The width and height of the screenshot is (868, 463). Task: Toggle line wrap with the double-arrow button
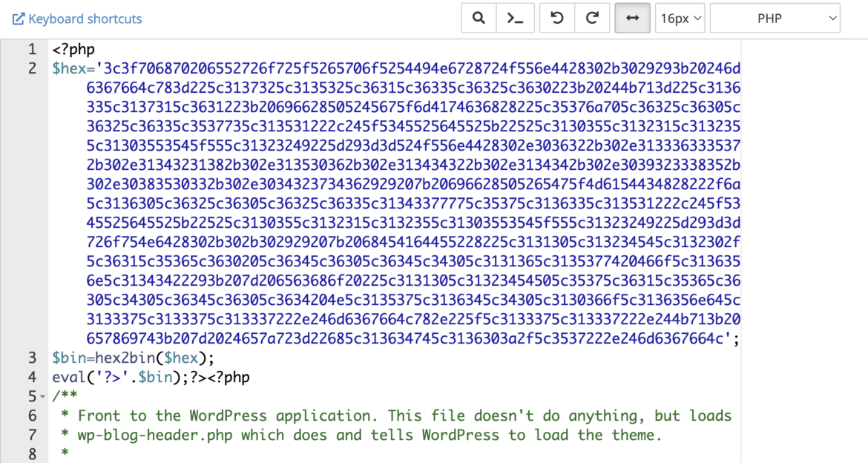point(632,19)
